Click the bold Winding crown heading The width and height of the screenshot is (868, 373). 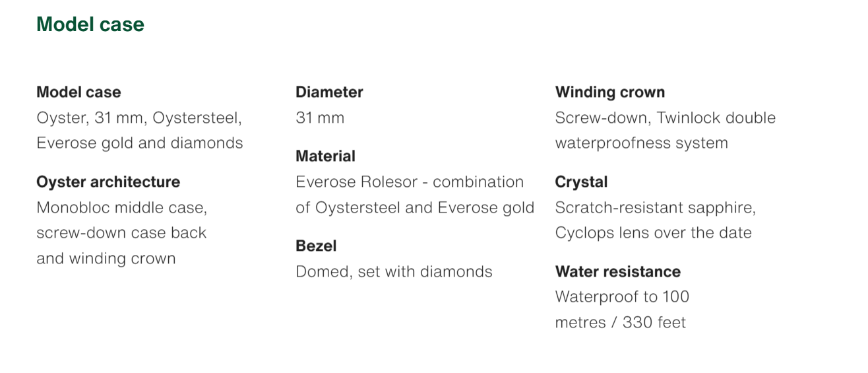coord(610,92)
